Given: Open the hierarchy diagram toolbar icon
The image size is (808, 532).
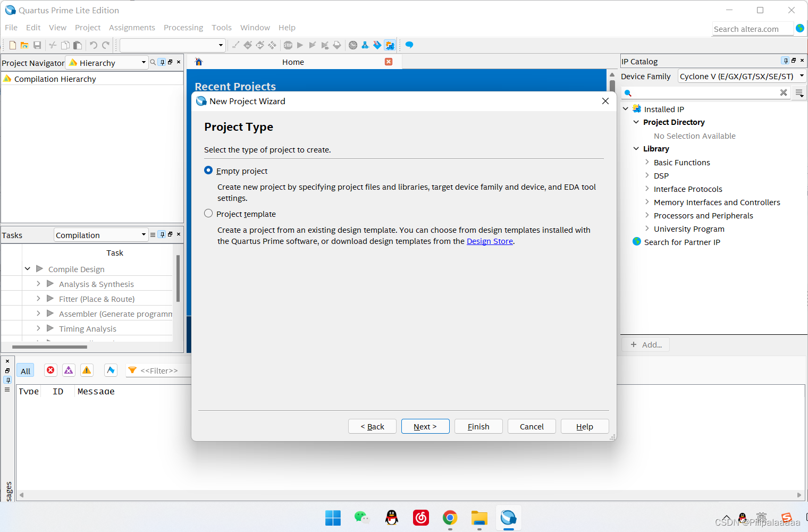Looking at the screenshot, I should click(x=365, y=45).
